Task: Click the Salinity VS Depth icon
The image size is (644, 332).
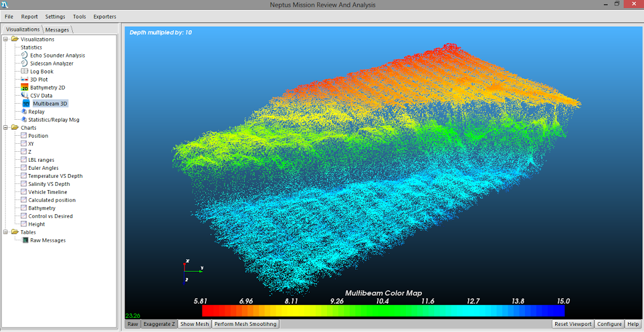Action: pyautogui.click(x=23, y=184)
